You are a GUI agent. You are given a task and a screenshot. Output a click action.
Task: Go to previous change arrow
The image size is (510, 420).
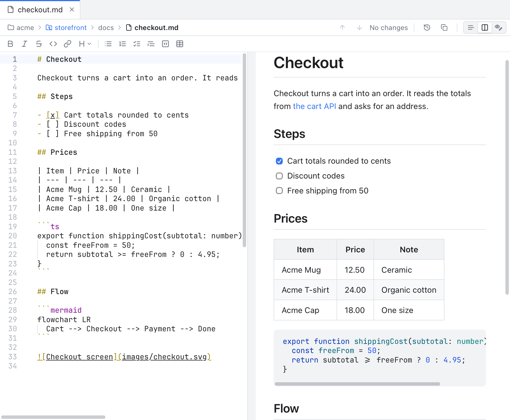[342, 27]
